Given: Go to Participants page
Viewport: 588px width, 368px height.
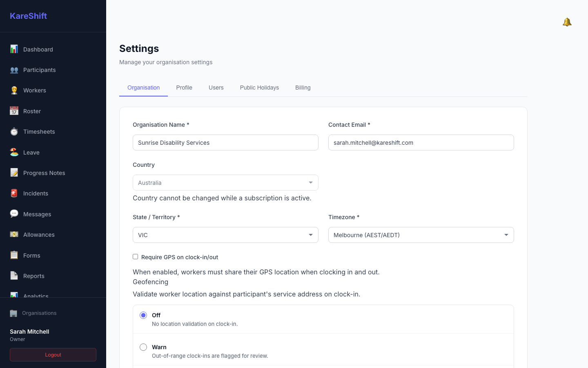Looking at the screenshot, I should click(x=53, y=70).
